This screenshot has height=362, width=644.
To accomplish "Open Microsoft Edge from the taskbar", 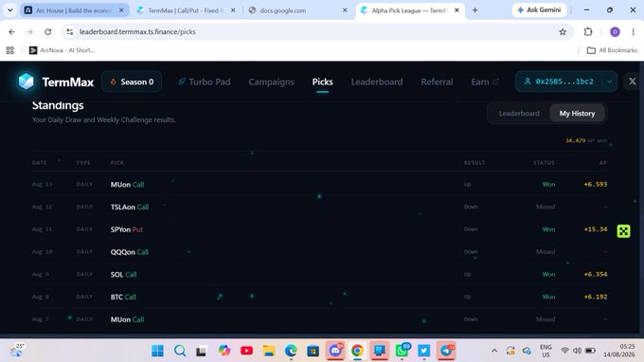I will 291,351.
